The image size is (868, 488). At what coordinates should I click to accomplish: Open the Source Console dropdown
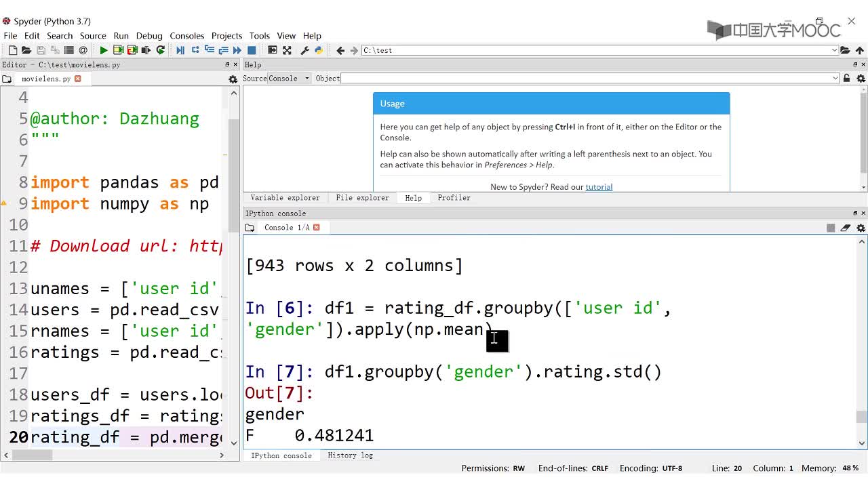click(x=290, y=79)
